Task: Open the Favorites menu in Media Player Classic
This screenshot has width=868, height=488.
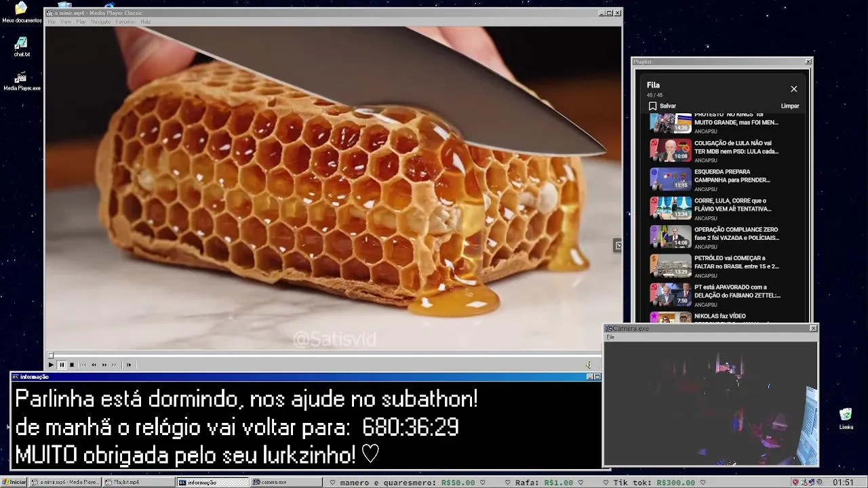Action: coord(125,22)
